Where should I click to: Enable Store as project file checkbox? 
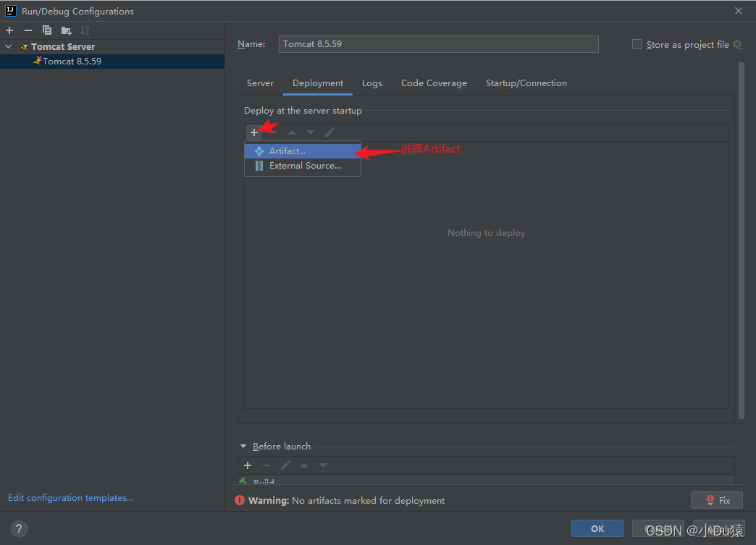pyautogui.click(x=637, y=44)
